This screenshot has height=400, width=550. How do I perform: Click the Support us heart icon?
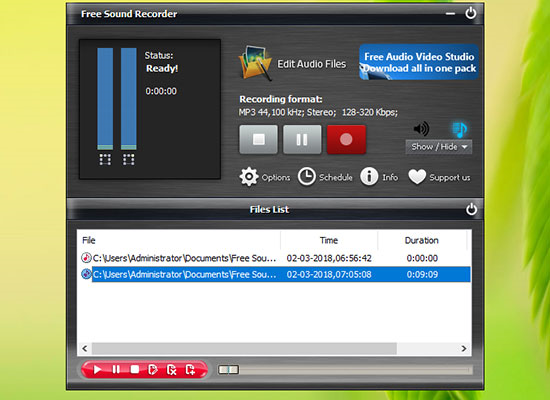click(x=417, y=176)
